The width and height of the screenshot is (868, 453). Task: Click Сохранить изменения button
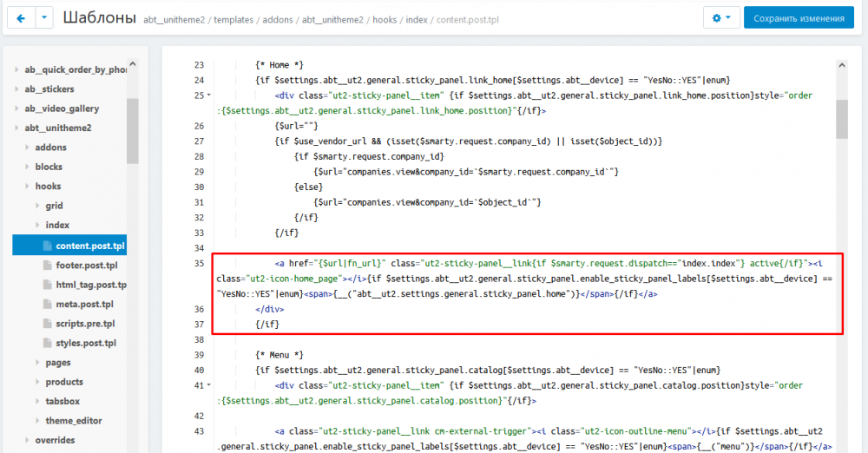pyautogui.click(x=799, y=18)
